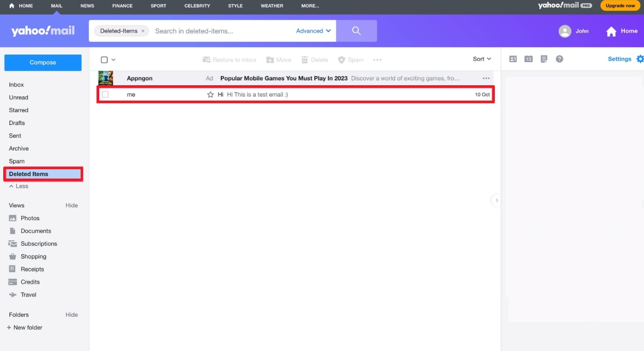Click the Spam toolbar item

351,60
